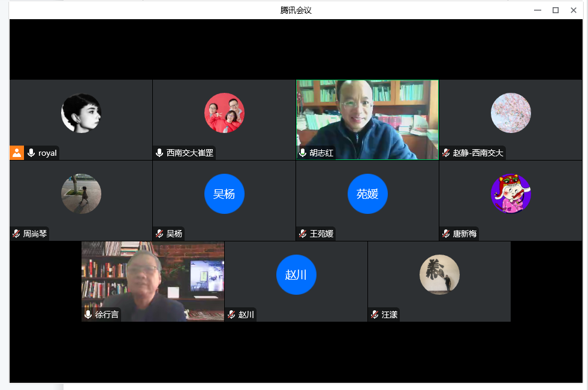Click the green microphone icon beside 胡志红

(x=303, y=153)
